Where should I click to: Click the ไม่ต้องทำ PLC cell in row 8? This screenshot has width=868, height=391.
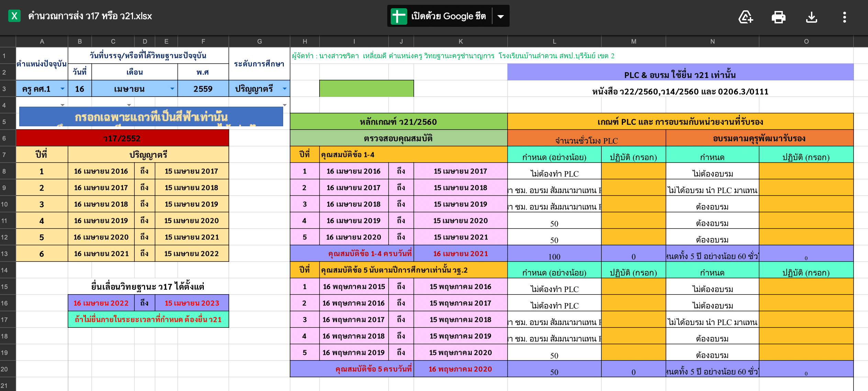point(554,171)
